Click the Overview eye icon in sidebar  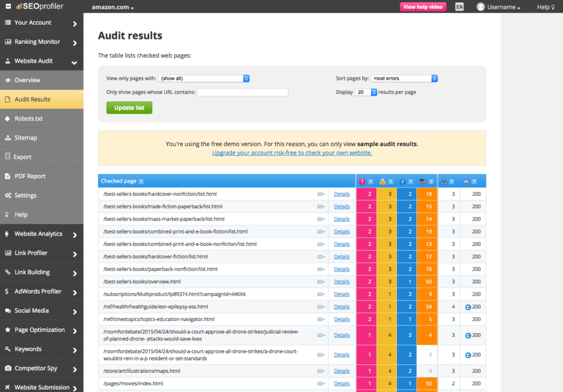8,80
